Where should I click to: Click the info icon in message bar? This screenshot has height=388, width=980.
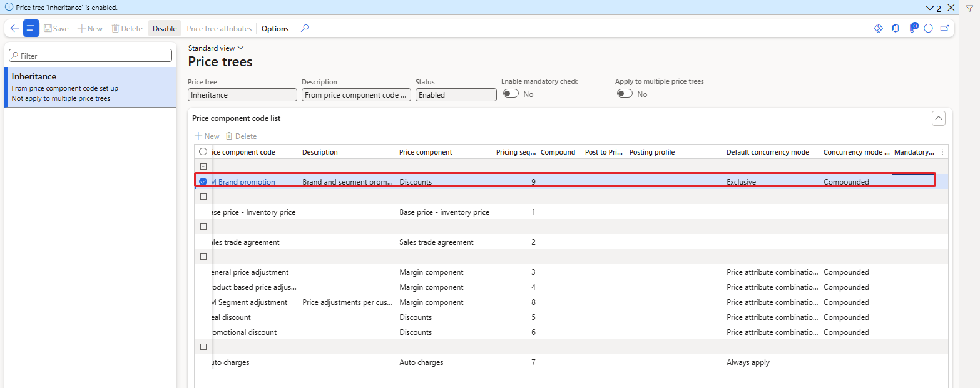click(9, 8)
